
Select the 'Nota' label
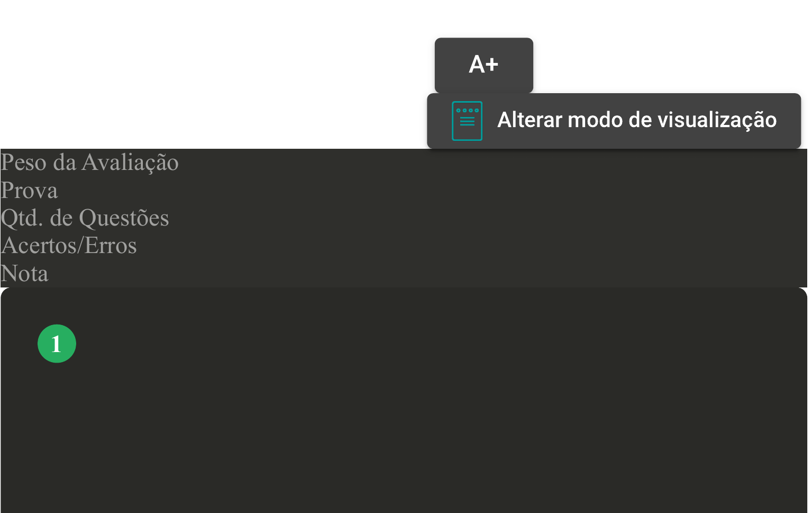click(24, 274)
